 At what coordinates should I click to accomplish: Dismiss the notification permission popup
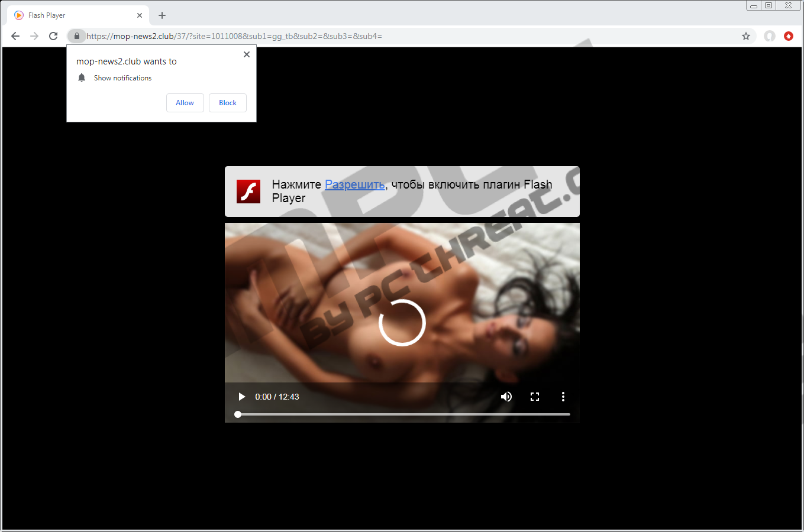coord(247,54)
